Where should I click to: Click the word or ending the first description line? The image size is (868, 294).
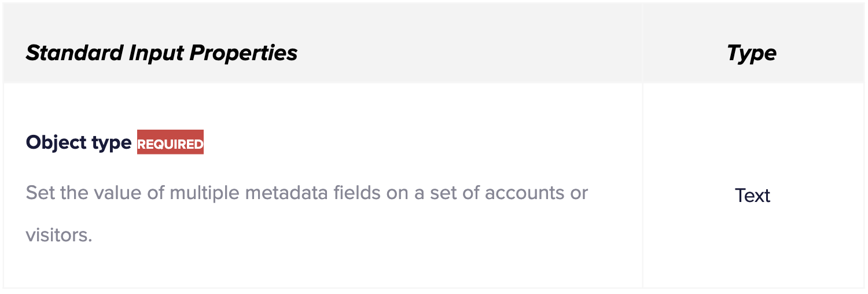point(579,193)
